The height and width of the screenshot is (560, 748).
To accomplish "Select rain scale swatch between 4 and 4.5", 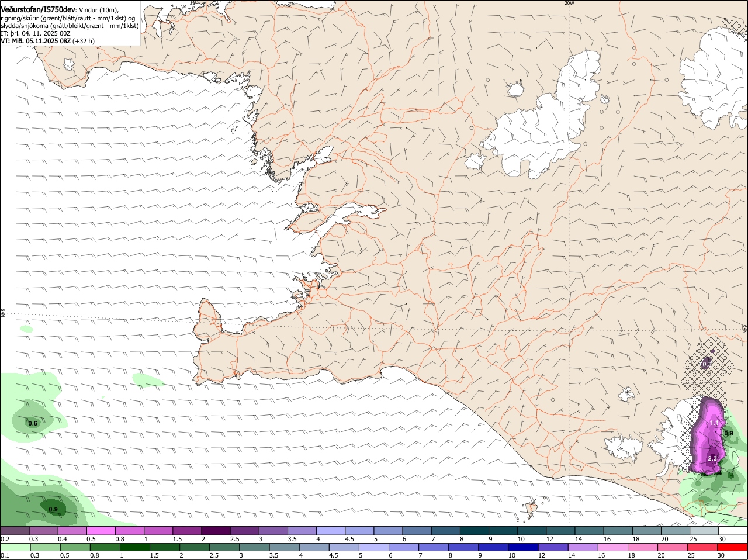I will [x=314, y=547].
